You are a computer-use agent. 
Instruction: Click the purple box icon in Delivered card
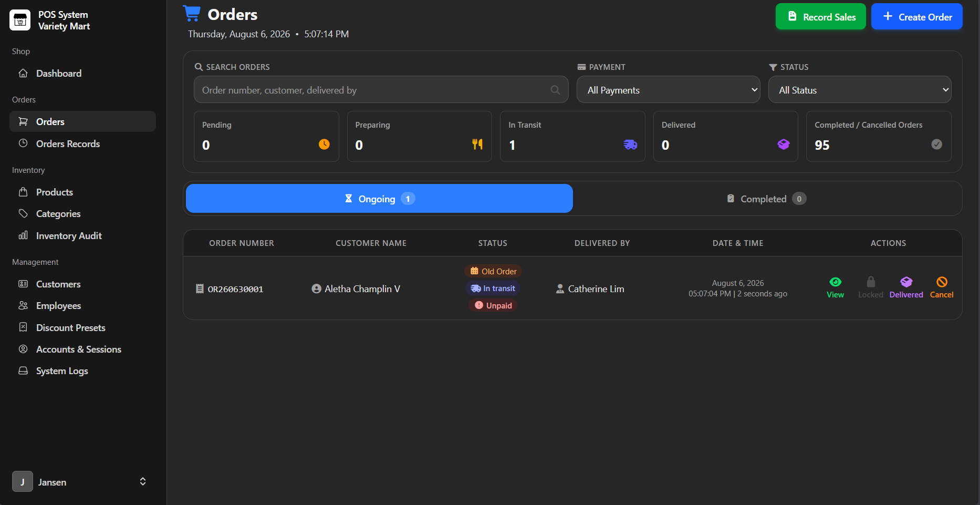point(784,144)
